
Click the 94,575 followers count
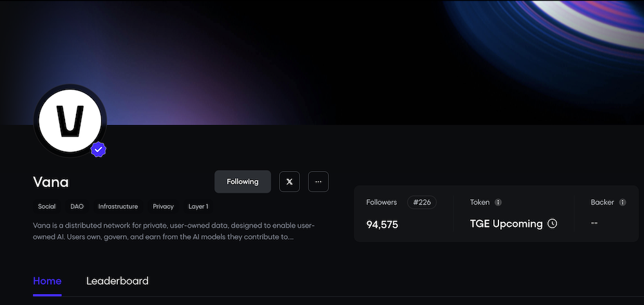[383, 224]
